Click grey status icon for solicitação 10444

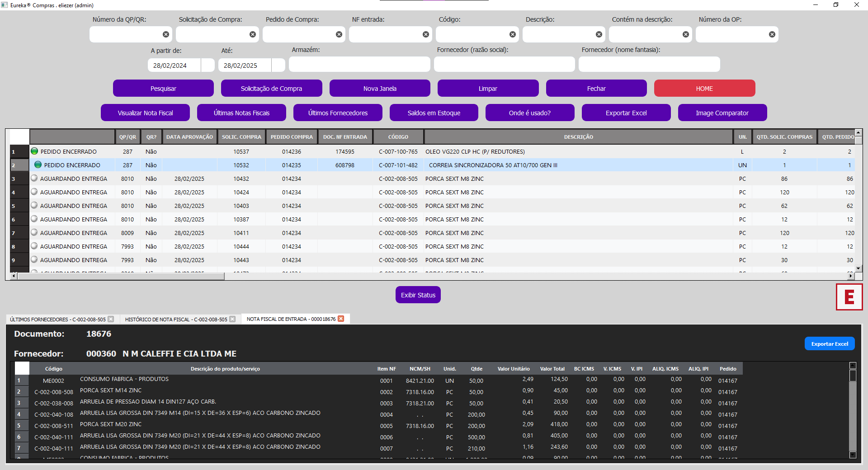(x=34, y=246)
